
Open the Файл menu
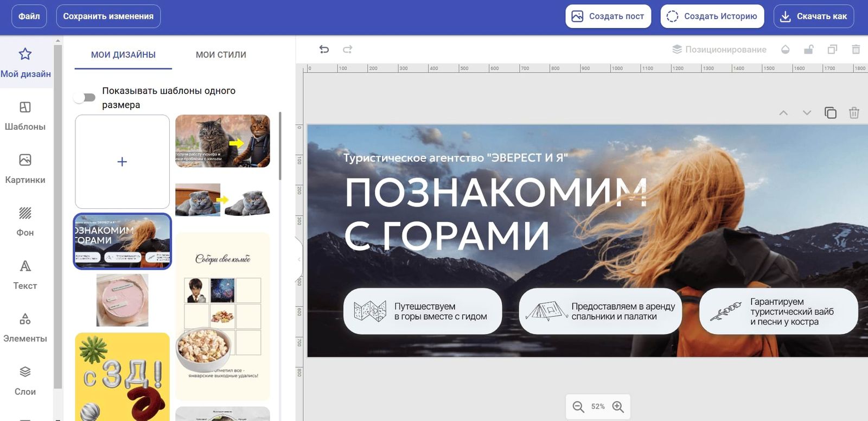29,16
